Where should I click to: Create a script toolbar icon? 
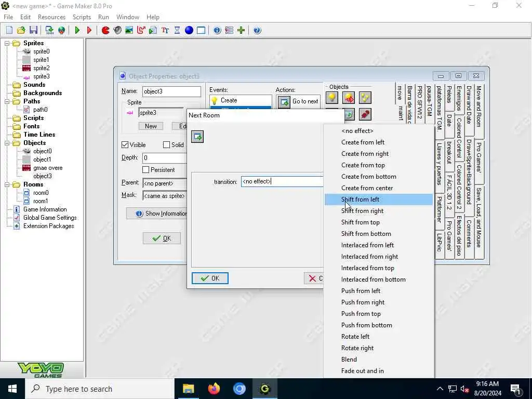click(x=153, y=30)
